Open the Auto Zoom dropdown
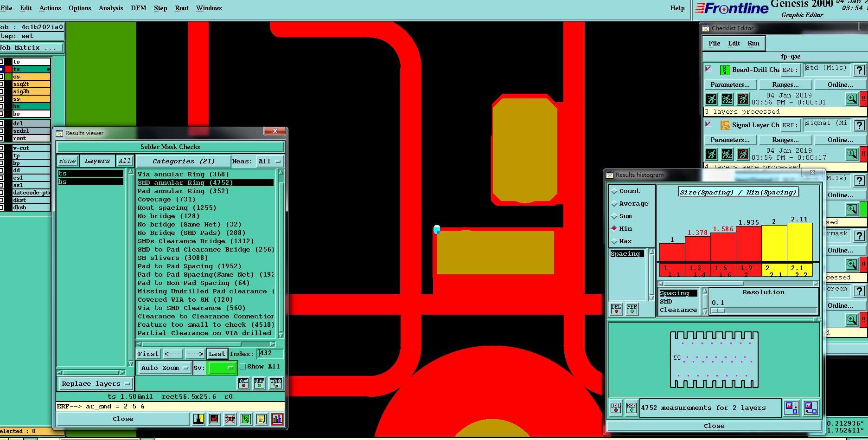The image size is (868, 440). [x=164, y=368]
